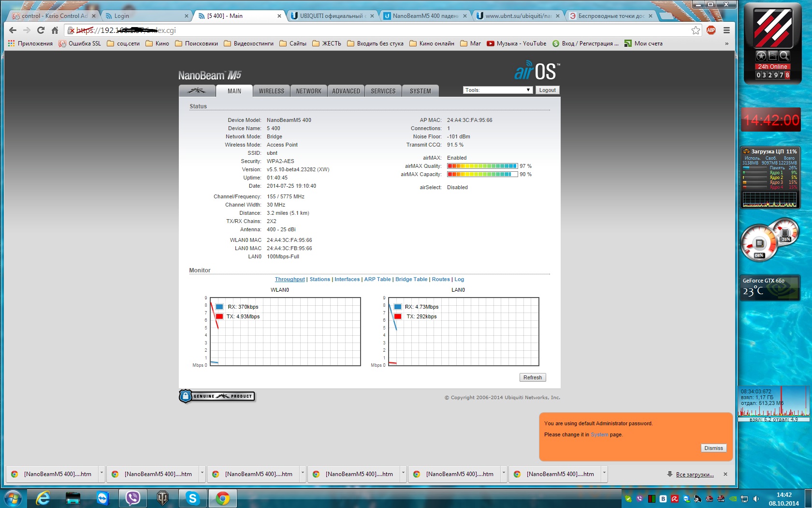812x508 pixels.
Task: Reload the current page
Action: [41, 30]
